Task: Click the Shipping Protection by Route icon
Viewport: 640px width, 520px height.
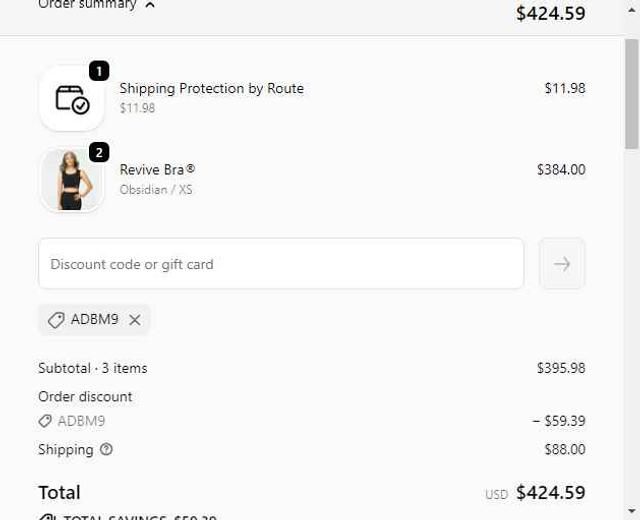Action: coord(72,98)
